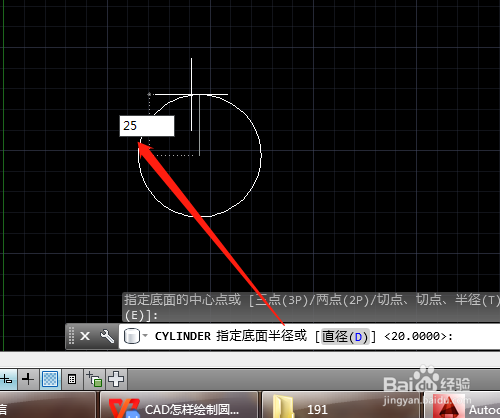500x418 pixels.
Task: Open taskbar window CAD怎样绘制圆...
Action: pos(179,406)
